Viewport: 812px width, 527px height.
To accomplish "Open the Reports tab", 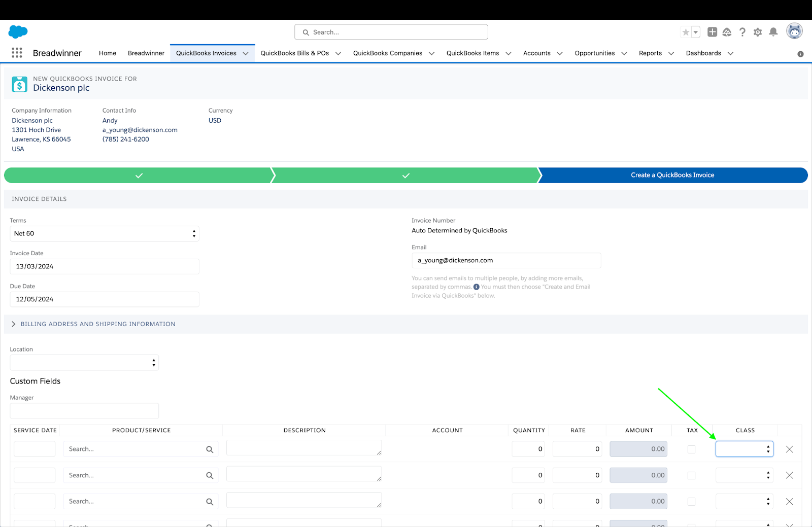I will pos(650,53).
